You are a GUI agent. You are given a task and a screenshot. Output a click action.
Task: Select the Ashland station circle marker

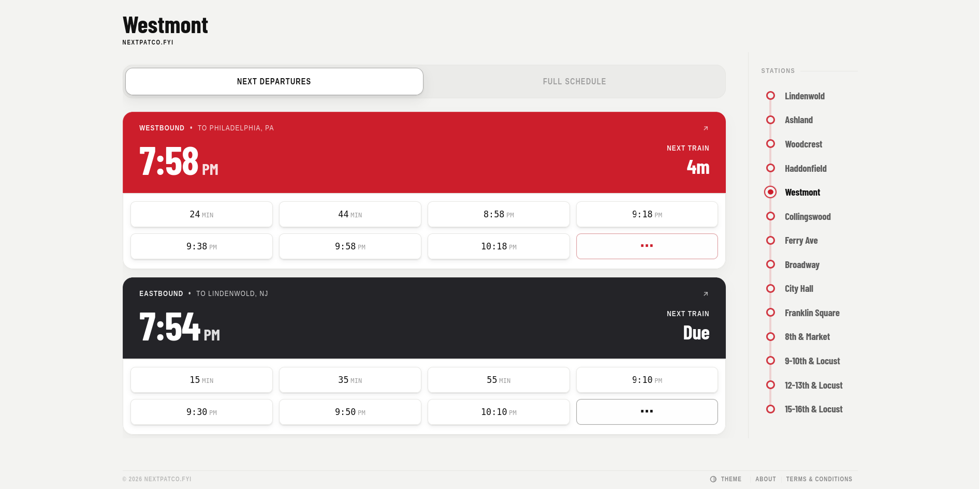[x=770, y=120]
